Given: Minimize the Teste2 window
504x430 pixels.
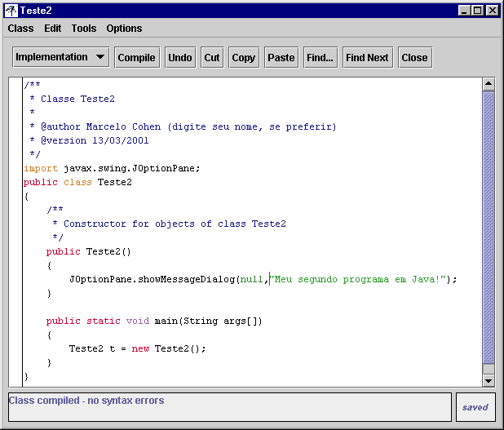Looking at the screenshot, I should [x=464, y=11].
